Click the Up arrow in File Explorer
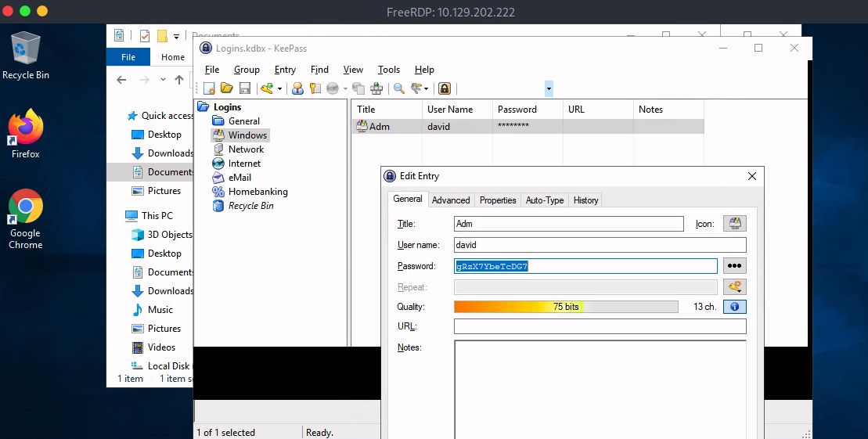 pyautogui.click(x=178, y=80)
